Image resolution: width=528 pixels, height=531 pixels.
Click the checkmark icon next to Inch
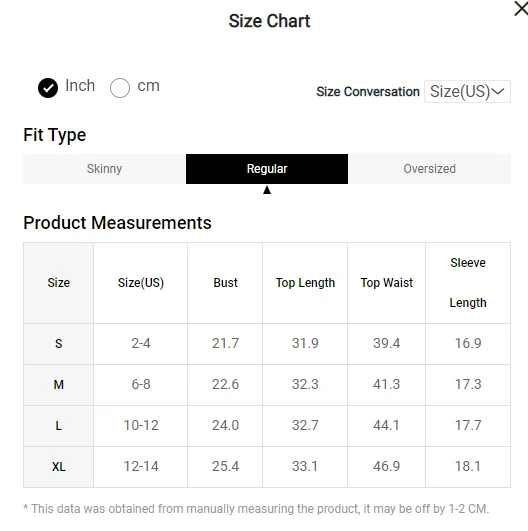pos(48,88)
